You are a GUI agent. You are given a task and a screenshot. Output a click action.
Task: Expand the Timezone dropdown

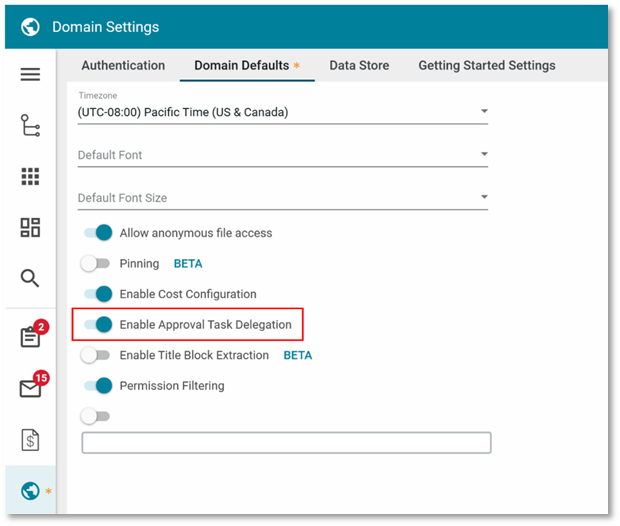(x=283, y=112)
